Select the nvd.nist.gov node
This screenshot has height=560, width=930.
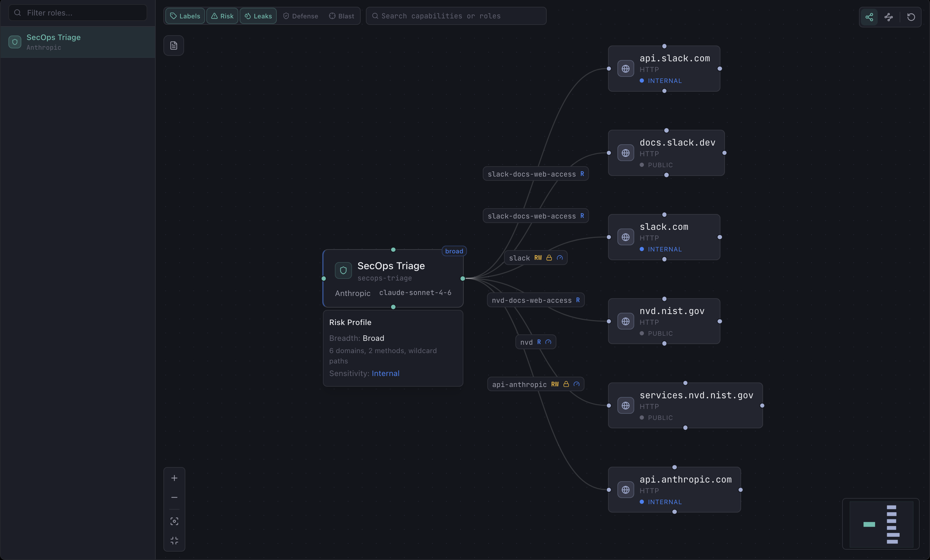(x=664, y=321)
